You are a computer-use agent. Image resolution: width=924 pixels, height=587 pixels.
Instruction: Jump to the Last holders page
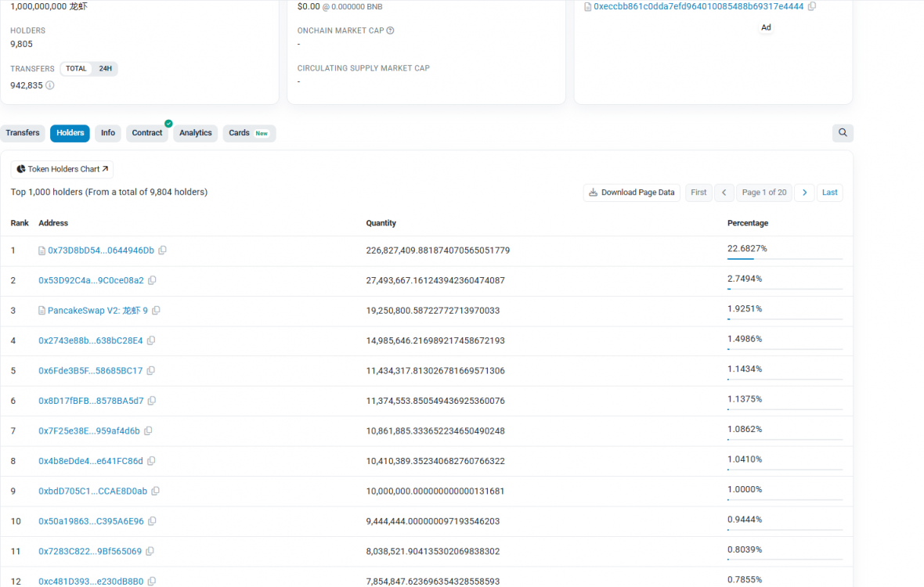pyautogui.click(x=829, y=193)
